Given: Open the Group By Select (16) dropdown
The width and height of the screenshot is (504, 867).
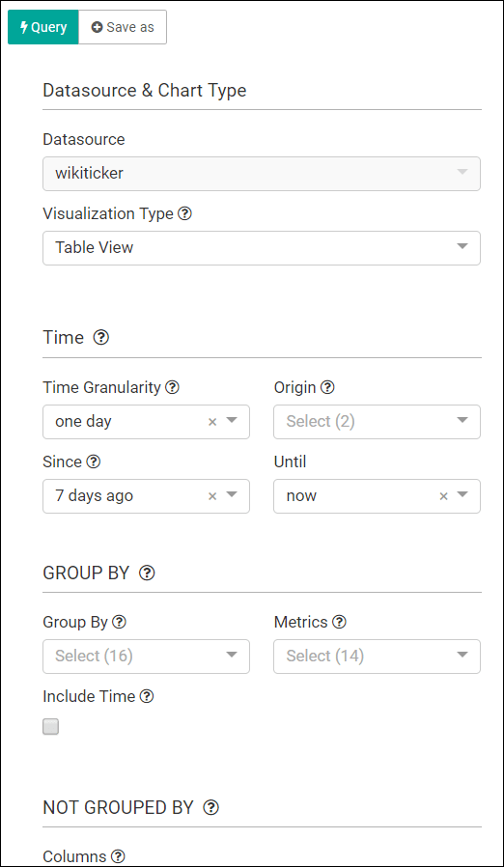Looking at the screenshot, I should (x=146, y=657).
